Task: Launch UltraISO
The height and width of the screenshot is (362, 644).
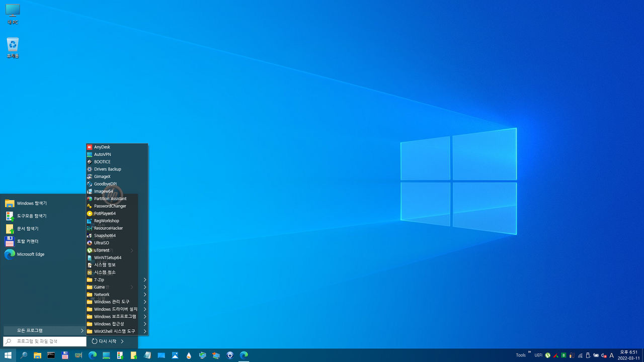Action: click(x=117, y=243)
